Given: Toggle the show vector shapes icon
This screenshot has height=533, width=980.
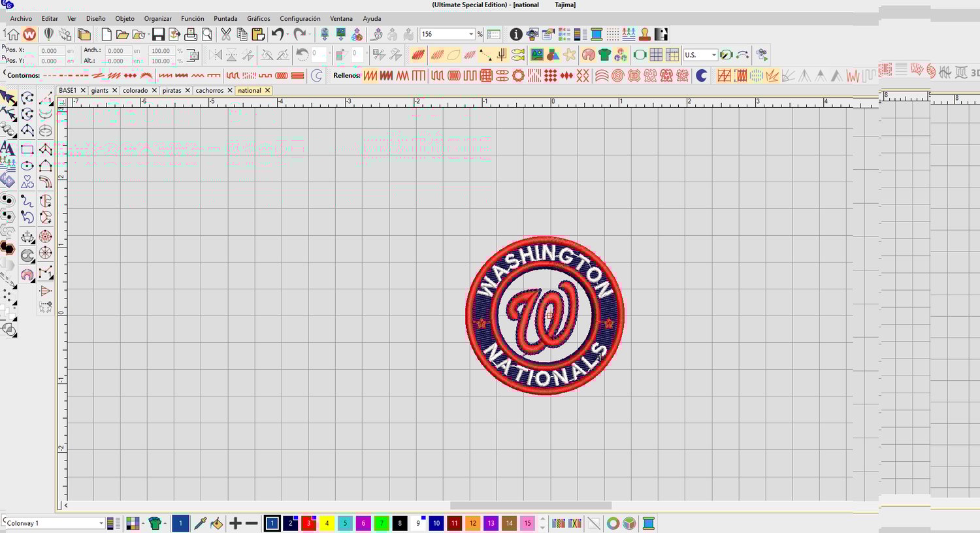Looking at the screenshot, I should pos(553,55).
